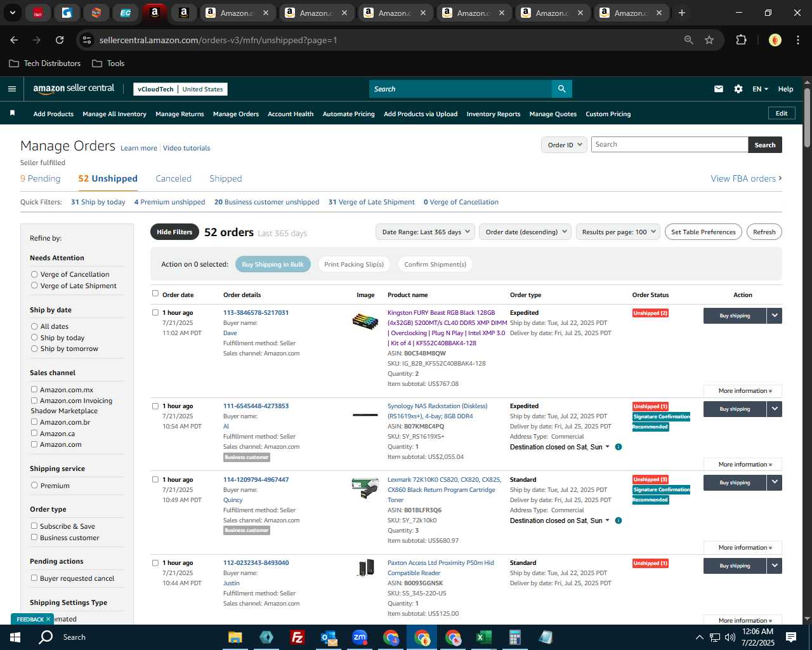The width and height of the screenshot is (812, 650).
Task: Click the Refresh orders button
Action: pos(764,232)
